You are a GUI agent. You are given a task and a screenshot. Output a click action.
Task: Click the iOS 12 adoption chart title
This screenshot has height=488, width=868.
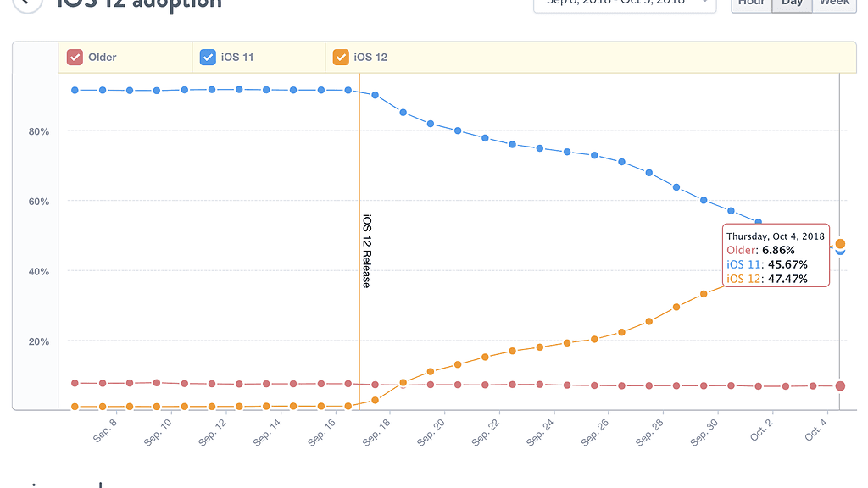tap(140, 3)
